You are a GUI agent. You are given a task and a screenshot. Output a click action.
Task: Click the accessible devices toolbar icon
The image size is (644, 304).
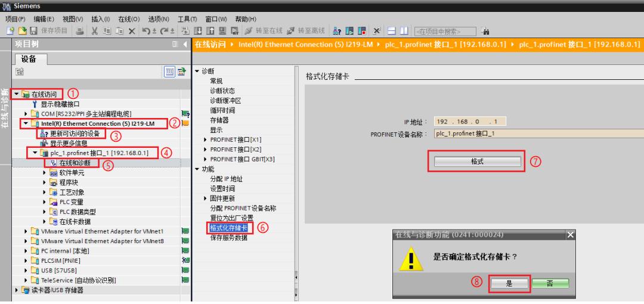click(x=336, y=31)
